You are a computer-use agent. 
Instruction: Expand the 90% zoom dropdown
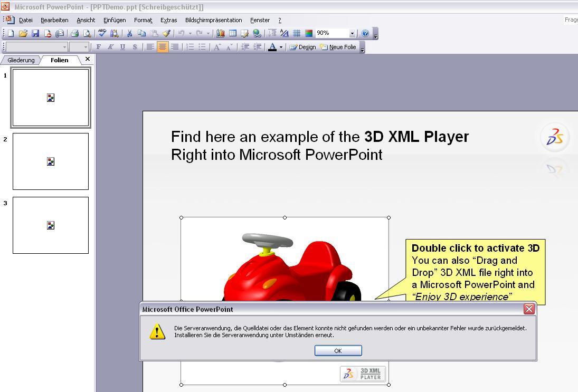(x=352, y=34)
